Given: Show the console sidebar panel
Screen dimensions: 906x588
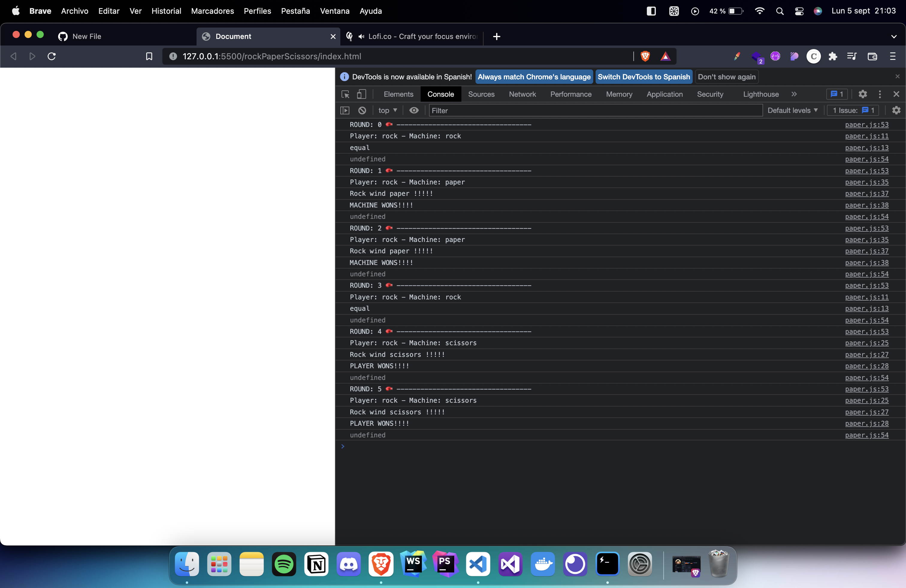Looking at the screenshot, I should (x=345, y=110).
